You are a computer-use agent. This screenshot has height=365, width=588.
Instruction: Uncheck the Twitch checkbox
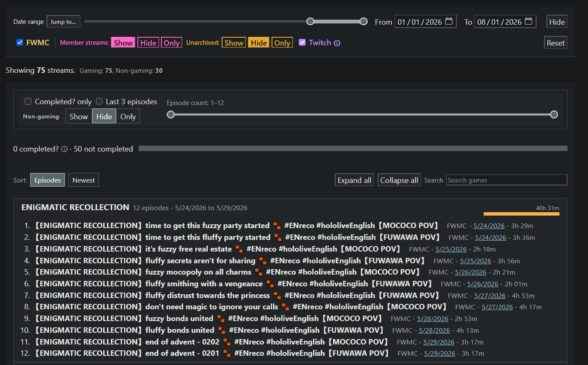click(x=302, y=42)
